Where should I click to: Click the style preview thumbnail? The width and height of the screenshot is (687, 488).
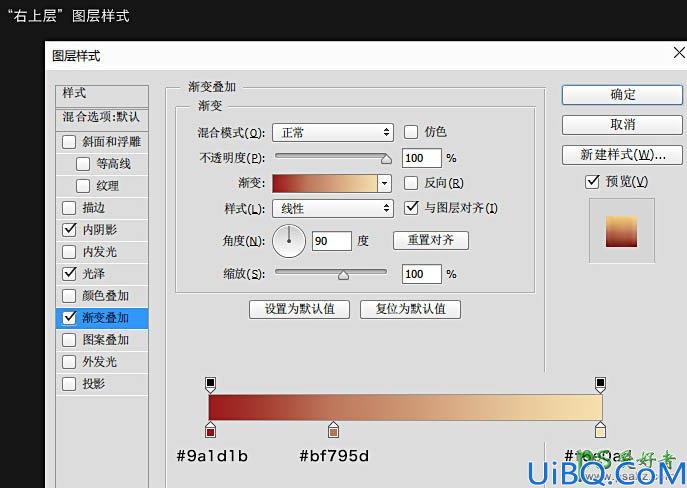click(621, 231)
